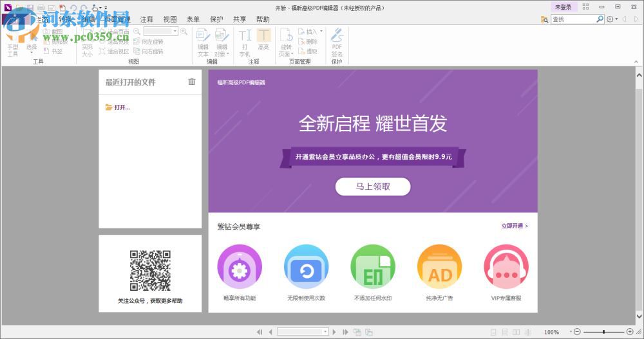Select the 高亮 highlight tool
This screenshot has width=644, height=339.
[x=263, y=39]
